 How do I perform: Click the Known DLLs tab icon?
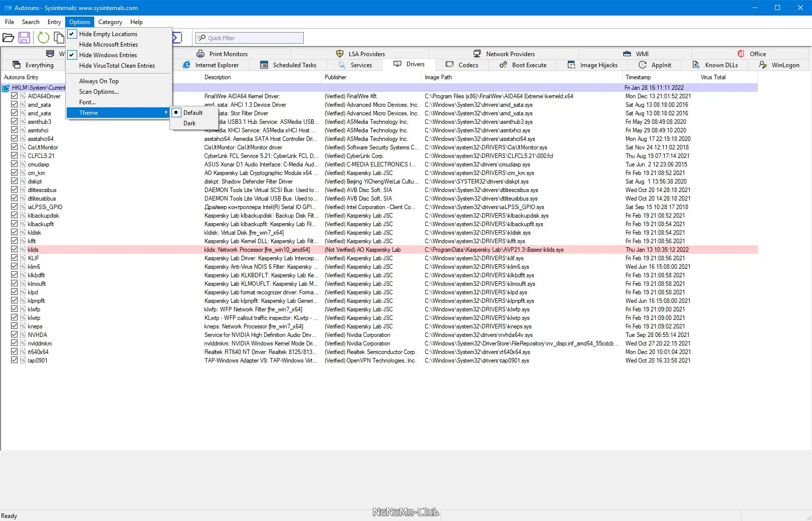click(x=696, y=65)
